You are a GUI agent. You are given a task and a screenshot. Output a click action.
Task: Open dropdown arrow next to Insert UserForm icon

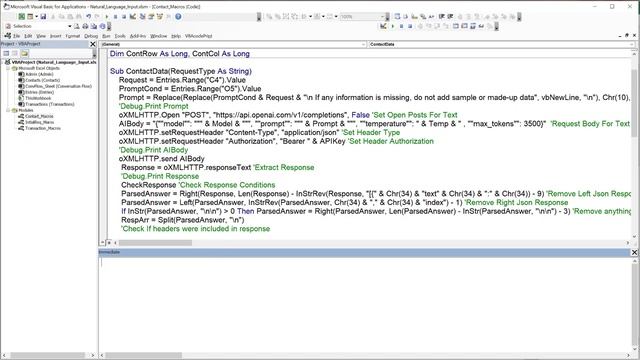[x=36, y=17]
